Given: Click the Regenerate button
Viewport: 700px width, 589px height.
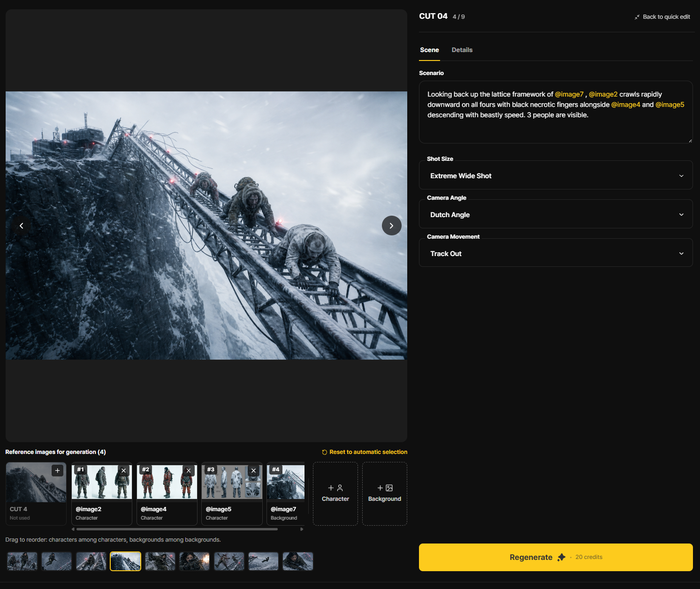Looking at the screenshot, I should point(555,557).
